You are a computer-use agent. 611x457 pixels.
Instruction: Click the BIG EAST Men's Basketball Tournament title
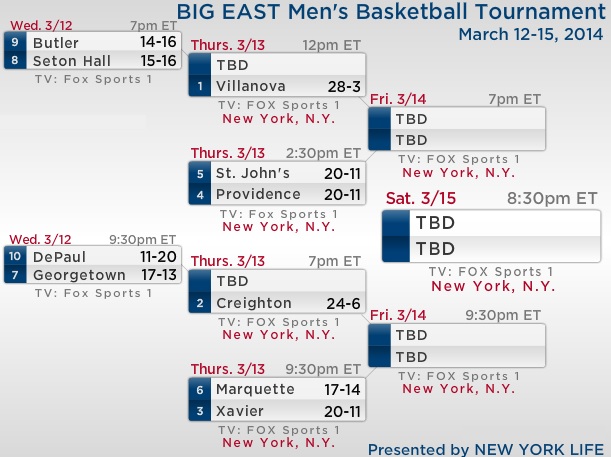pos(391,13)
